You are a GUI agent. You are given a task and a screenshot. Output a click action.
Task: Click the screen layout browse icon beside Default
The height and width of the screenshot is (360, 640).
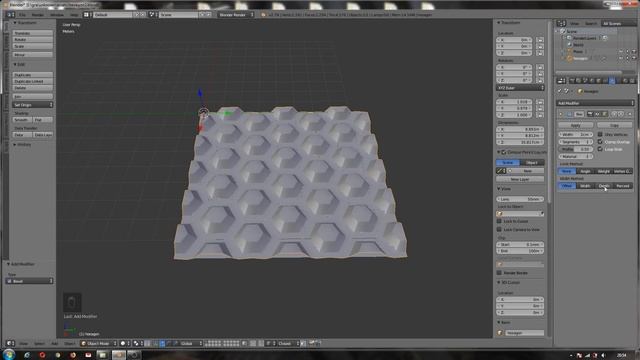pos(87,15)
